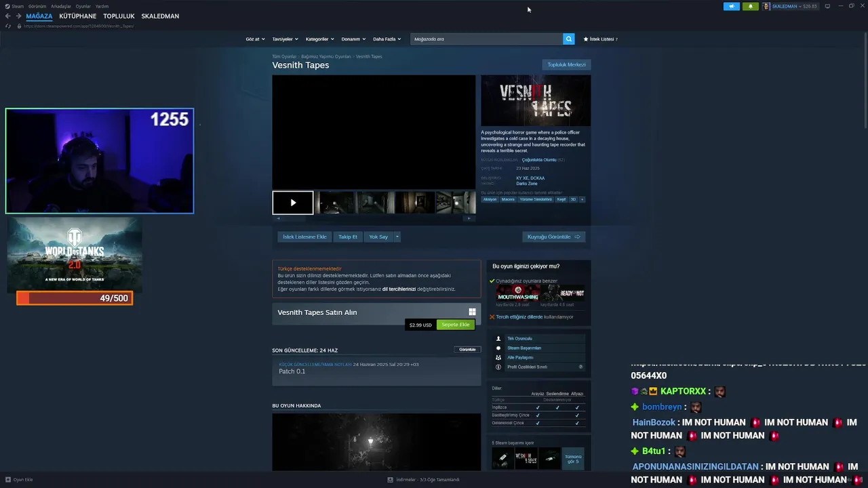Click the SKALEDMAN profile avatar
Viewport: 868px width, 488px height.
766,6
